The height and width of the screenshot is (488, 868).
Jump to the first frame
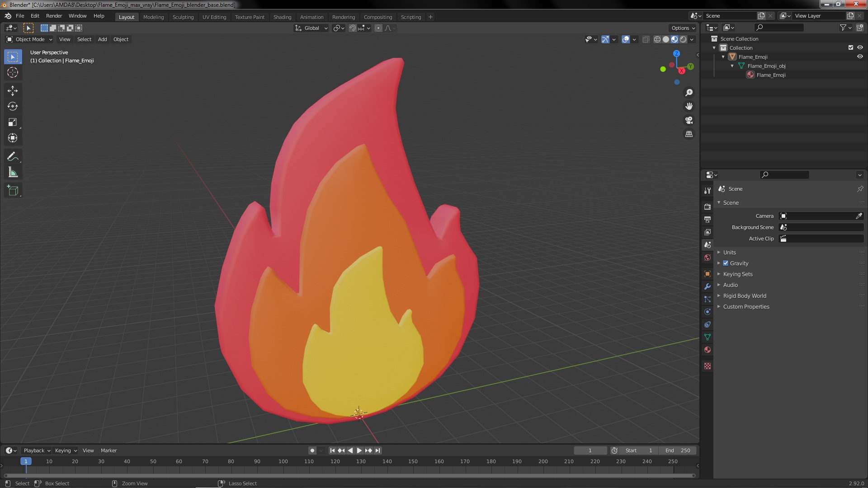tap(332, 450)
